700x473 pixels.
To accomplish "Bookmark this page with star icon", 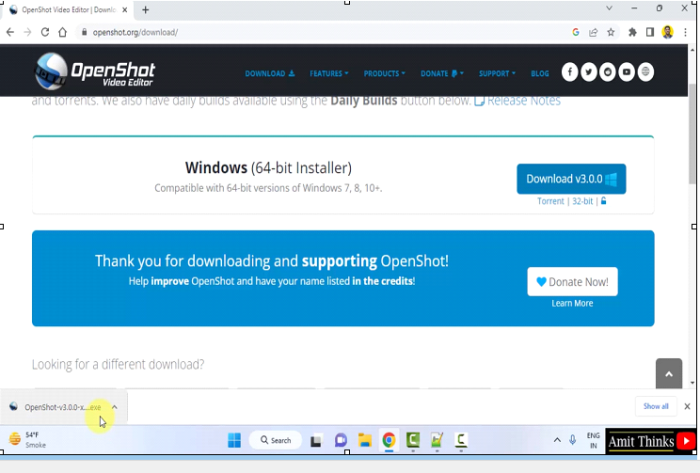I will point(611,32).
